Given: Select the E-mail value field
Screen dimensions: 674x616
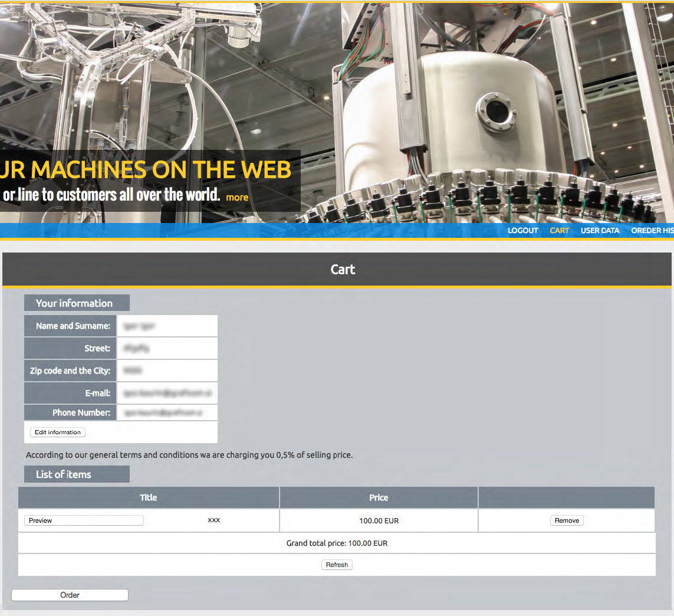Looking at the screenshot, I should tap(167, 392).
